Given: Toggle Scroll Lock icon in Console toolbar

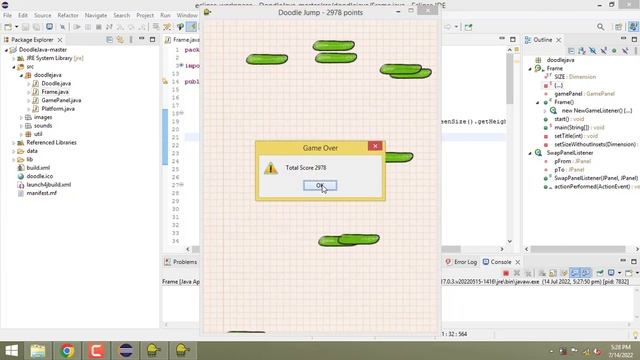Looking at the screenshot, I should point(553,273).
